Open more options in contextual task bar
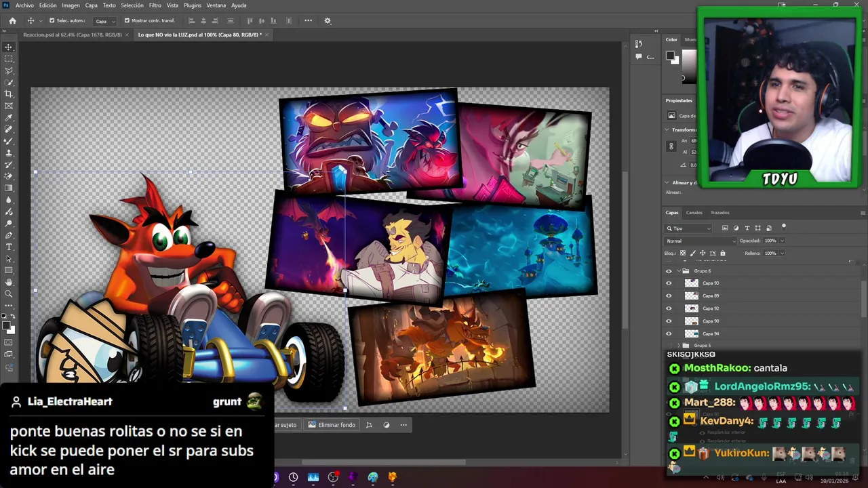The height and width of the screenshot is (488, 868). point(403,425)
